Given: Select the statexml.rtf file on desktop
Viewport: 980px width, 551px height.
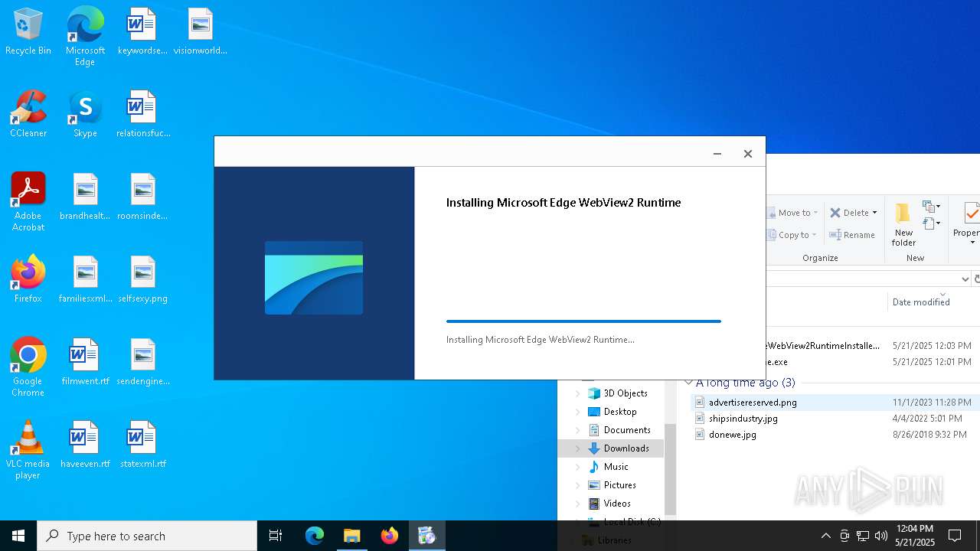Looking at the screenshot, I should coord(143,445).
